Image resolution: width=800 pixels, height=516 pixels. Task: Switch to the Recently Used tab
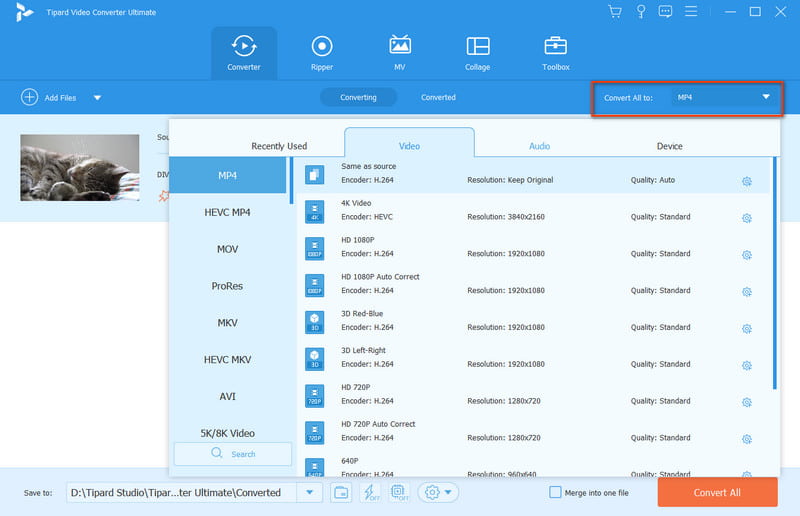pos(279,146)
